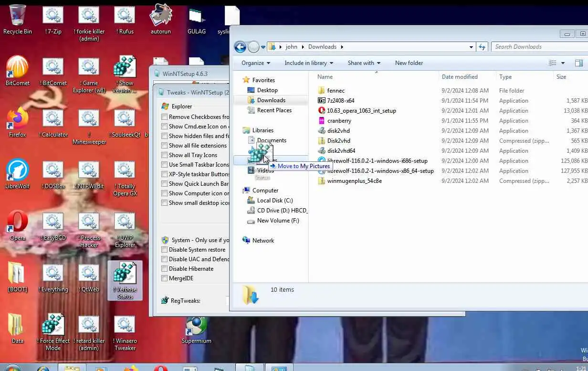The image size is (588, 371).
Task: Open the Recycle Bin desktop icon
Action: (18, 20)
